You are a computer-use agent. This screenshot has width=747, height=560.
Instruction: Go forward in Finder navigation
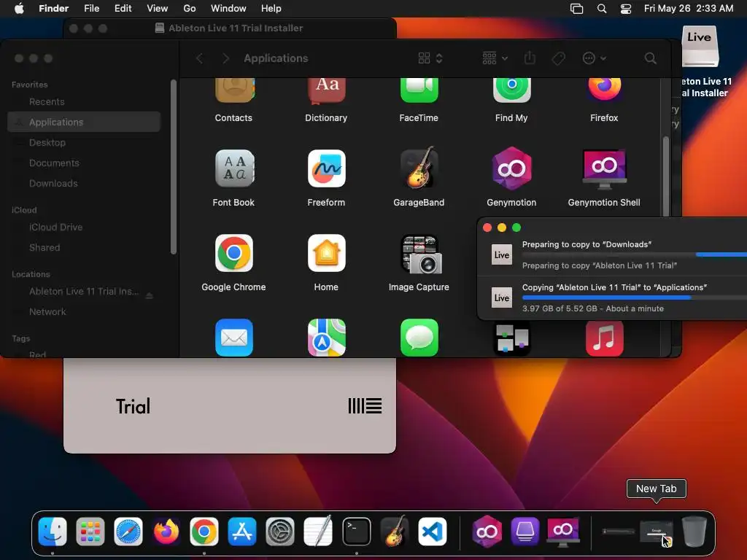click(x=225, y=58)
